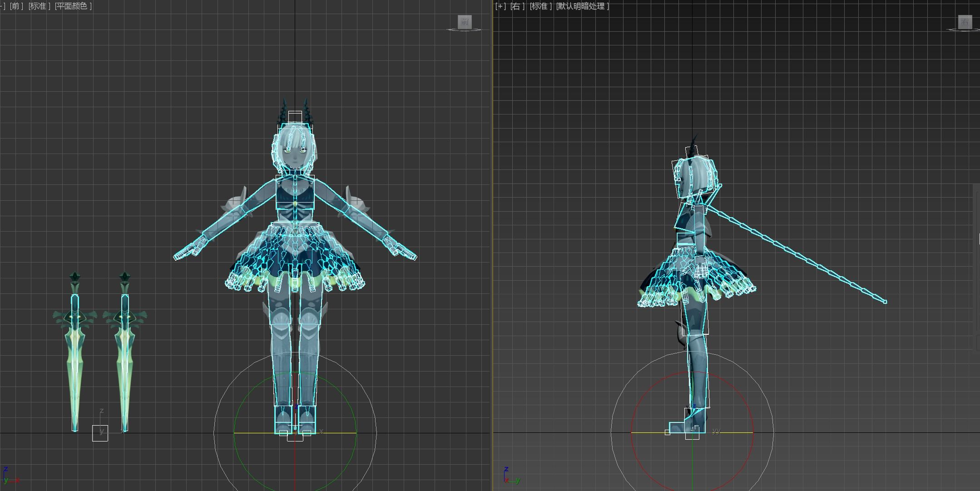Open the [默认明暗处理] shading menu

click(583, 6)
